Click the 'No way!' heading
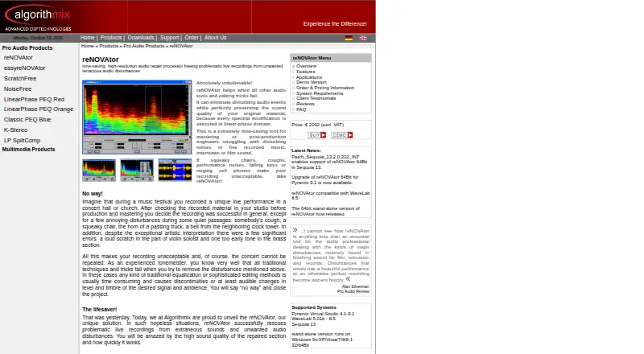The width and height of the screenshot is (644, 354). pyautogui.click(x=93, y=194)
